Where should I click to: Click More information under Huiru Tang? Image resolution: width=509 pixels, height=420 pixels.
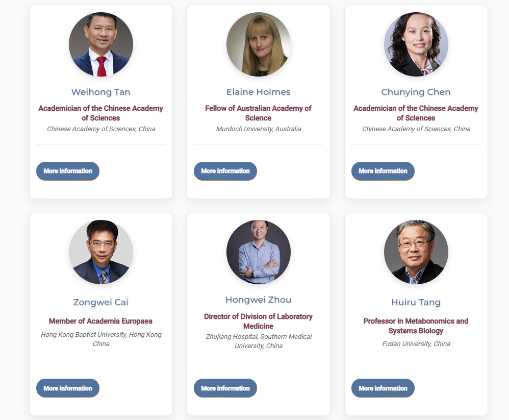coord(383,388)
